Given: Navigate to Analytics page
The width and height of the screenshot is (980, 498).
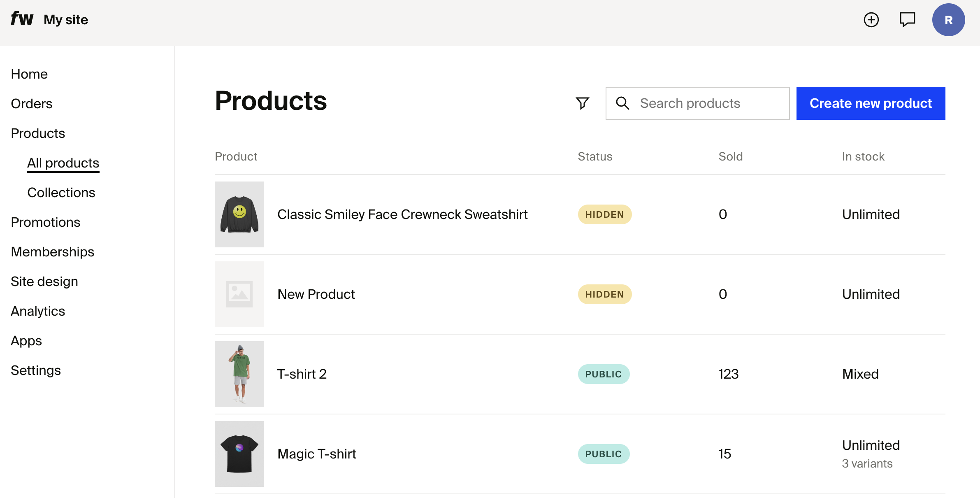Looking at the screenshot, I should click(38, 311).
